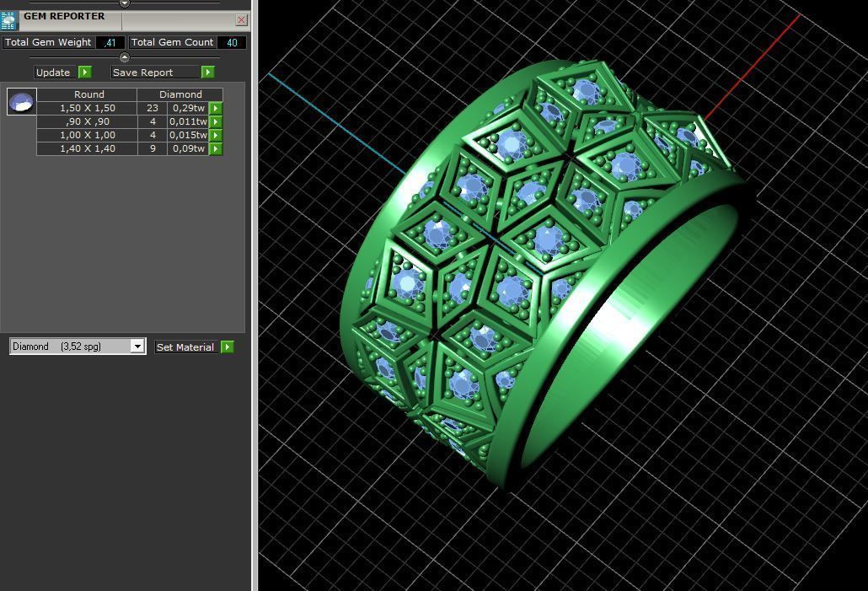
Task: Click the Round column header
Action: pos(87,94)
